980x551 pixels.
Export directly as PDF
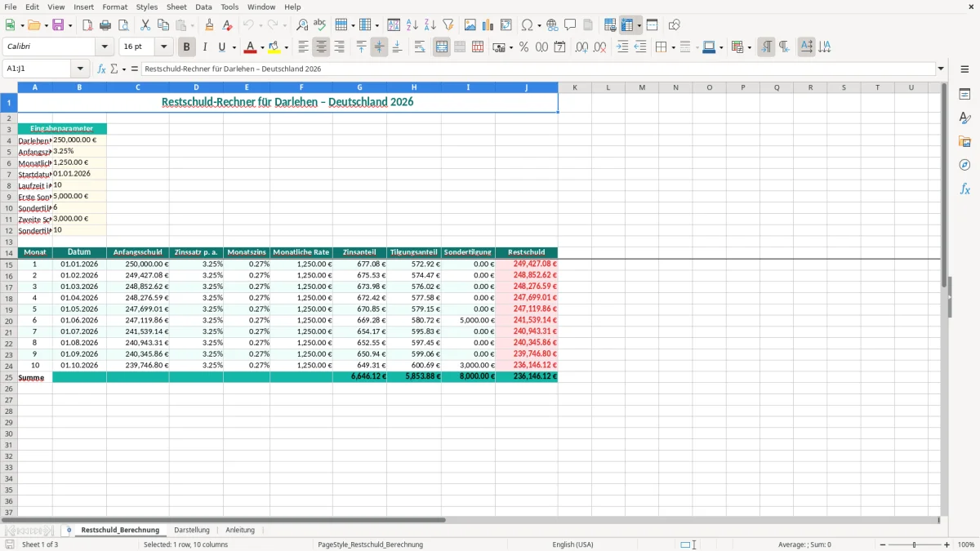coord(87,25)
